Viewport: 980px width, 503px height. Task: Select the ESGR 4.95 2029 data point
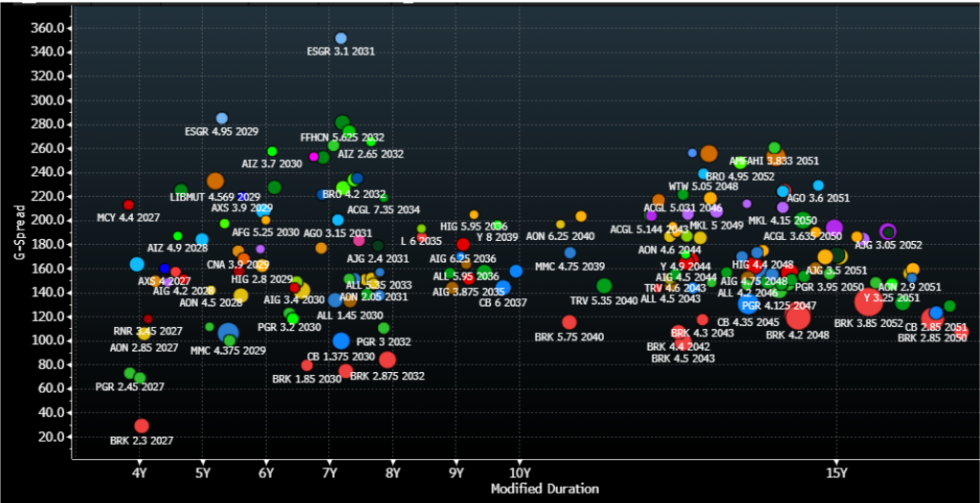tap(222, 119)
